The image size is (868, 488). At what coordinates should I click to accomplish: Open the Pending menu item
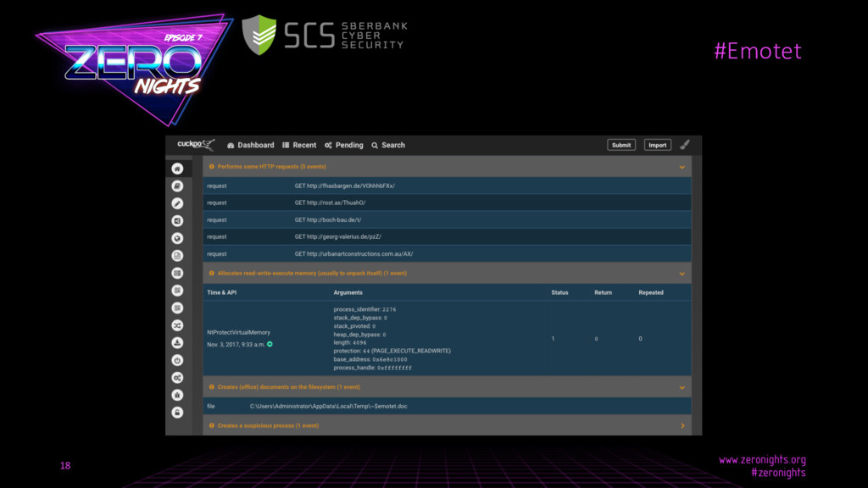pyautogui.click(x=344, y=145)
